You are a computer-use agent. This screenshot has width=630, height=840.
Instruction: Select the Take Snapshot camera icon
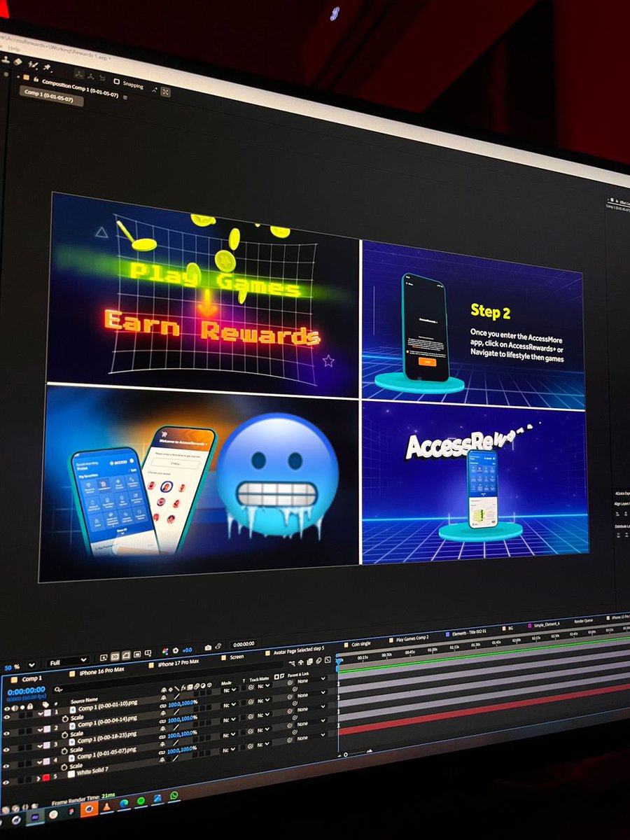click(x=207, y=647)
